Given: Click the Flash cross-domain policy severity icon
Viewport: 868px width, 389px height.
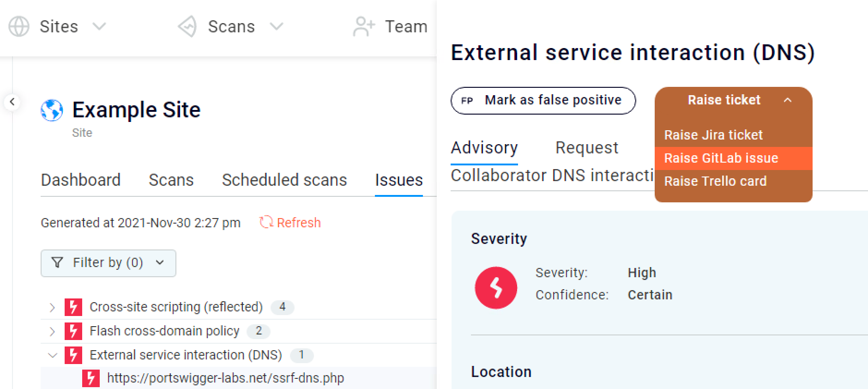Looking at the screenshot, I should click(73, 331).
